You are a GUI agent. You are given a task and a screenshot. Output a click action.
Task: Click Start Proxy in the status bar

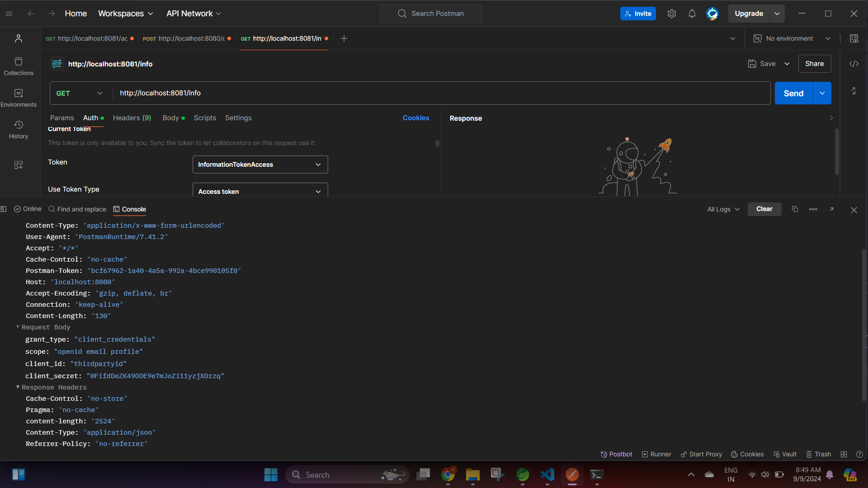tap(701, 454)
